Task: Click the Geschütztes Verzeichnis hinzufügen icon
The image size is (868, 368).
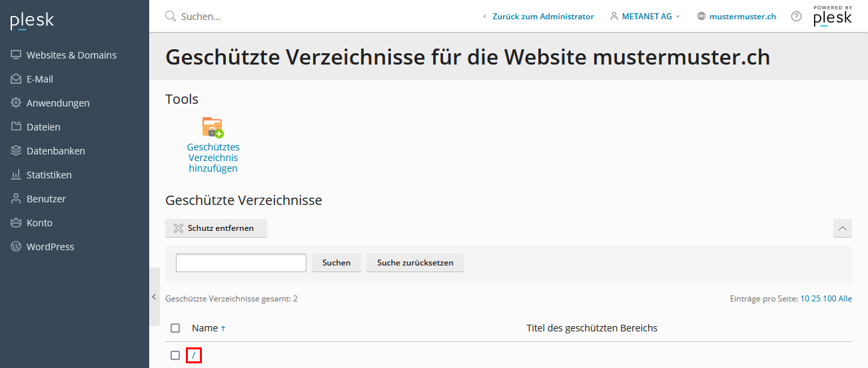Action: click(213, 127)
